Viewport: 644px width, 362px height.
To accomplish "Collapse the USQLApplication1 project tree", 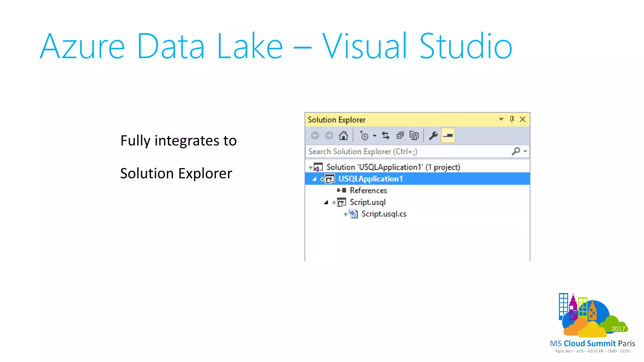I will (x=314, y=179).
